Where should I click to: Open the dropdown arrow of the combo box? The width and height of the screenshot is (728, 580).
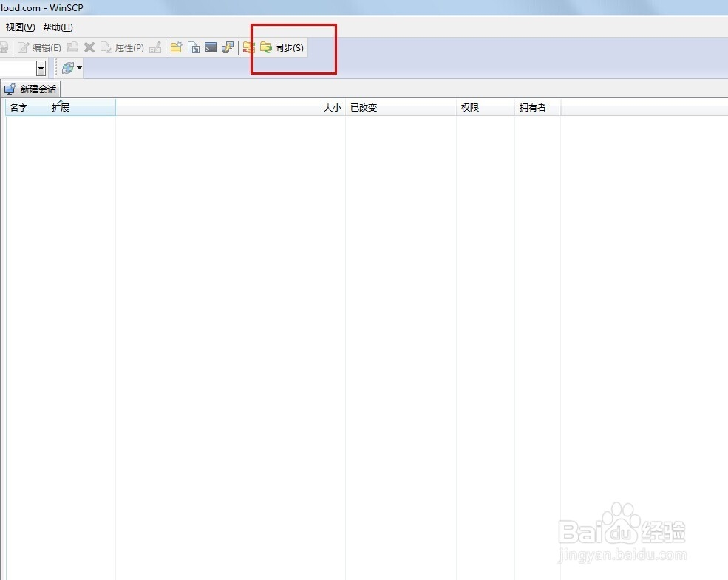coord(41,69)
